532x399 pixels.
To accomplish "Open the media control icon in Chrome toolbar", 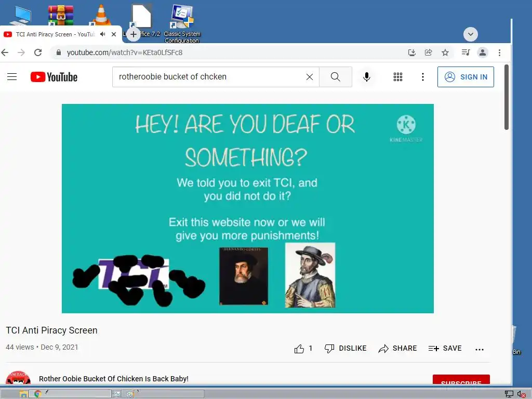I will [466, 52].
